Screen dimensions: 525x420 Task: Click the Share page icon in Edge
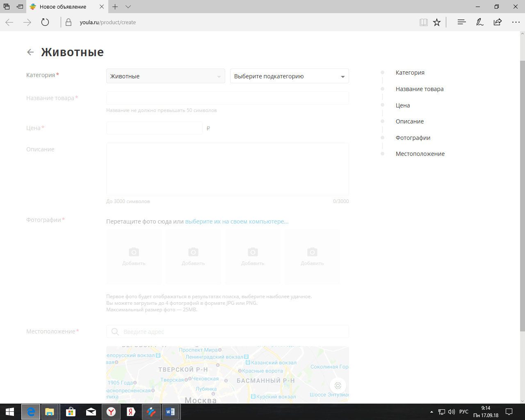tap(498, 23)
